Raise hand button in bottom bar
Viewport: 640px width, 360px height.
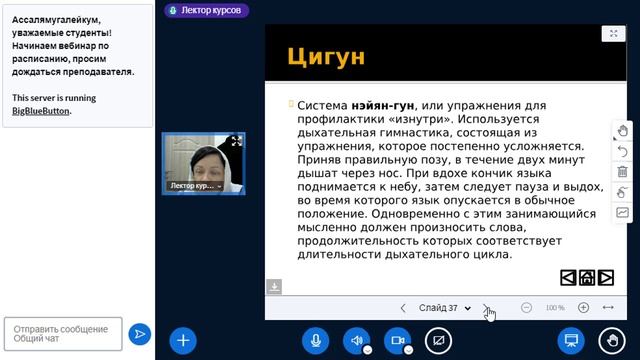(x=612, y=340)
